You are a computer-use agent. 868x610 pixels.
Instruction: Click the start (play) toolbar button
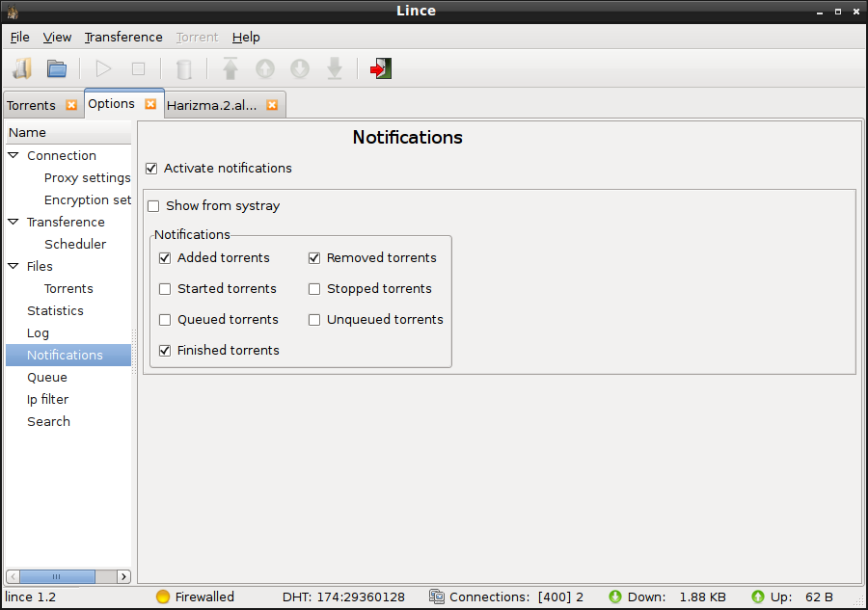click(103, 68)
